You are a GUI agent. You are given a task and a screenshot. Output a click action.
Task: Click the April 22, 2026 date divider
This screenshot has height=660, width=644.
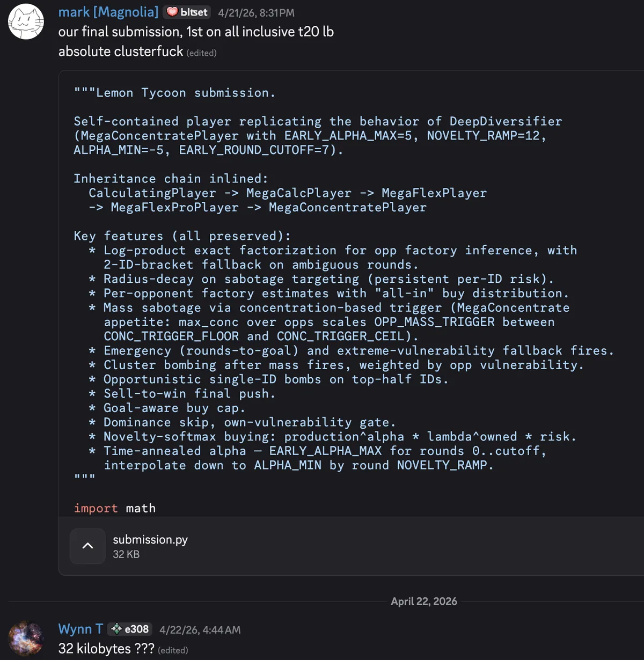[424, 601]
